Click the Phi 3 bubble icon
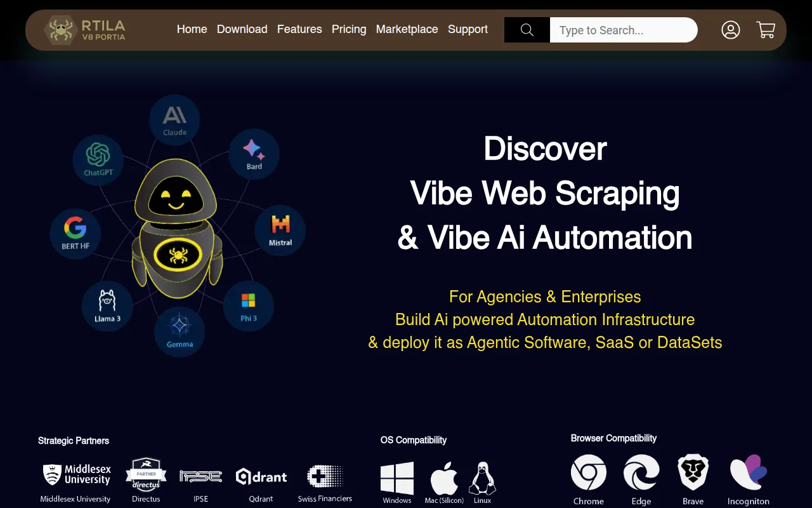Image resolution: width=812 pixels, height=508 pixels. [x=248, y=306]
